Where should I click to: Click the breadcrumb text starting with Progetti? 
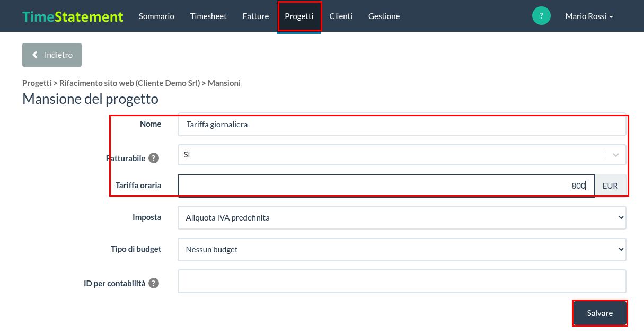131,83
